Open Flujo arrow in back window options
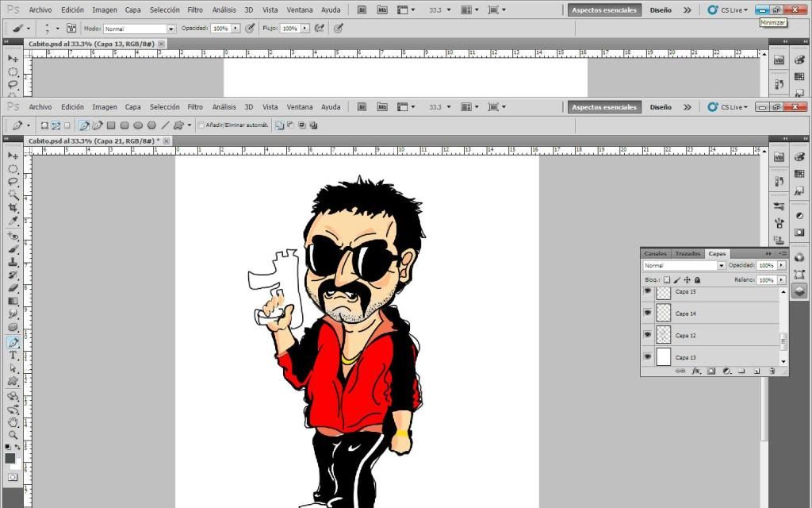This screenshot has width=812, height=508. [x=305, y=29]
